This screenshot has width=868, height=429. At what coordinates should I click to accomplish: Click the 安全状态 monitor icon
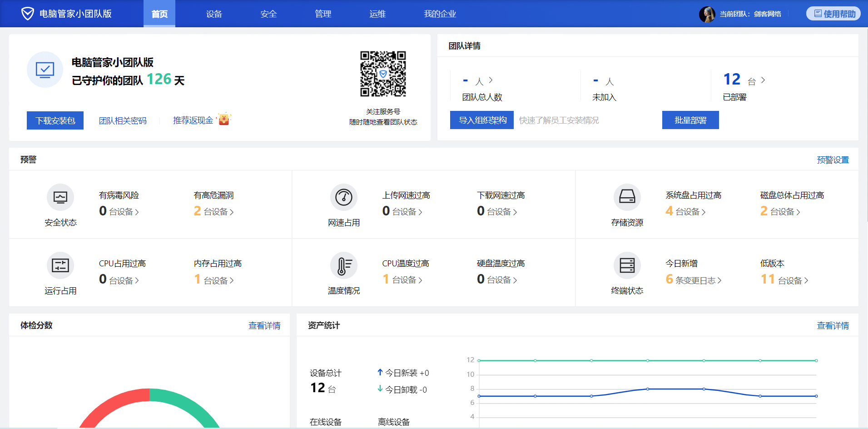(x=60, y=197)
